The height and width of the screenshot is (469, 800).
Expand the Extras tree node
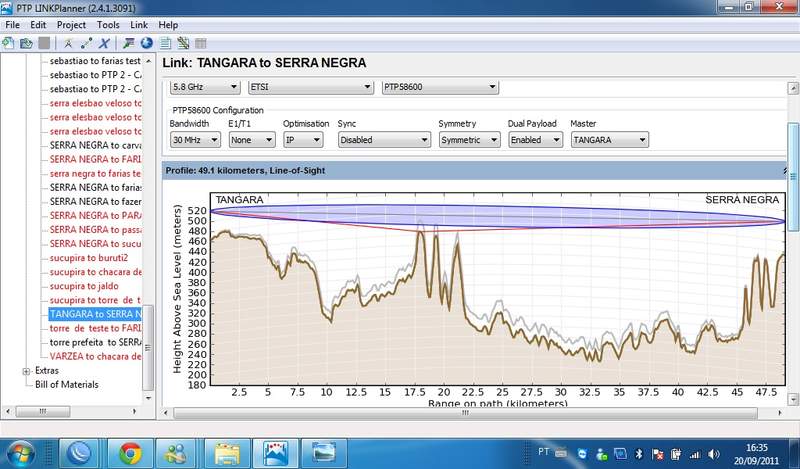coord(26,370)
